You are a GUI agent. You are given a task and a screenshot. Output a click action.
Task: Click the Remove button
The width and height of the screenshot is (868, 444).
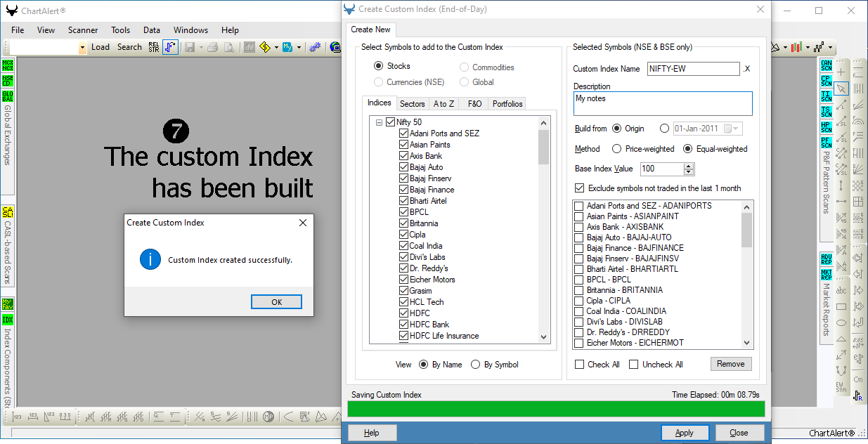pos(731,364)
